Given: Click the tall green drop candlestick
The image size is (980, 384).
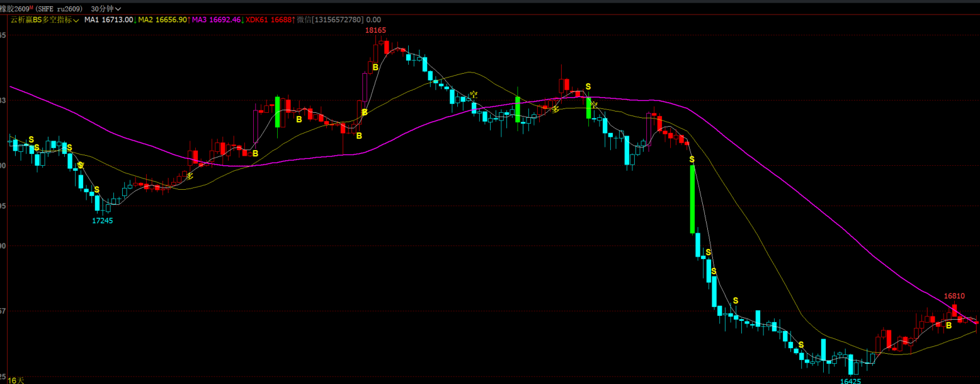Looking at the screenshot, I should [x=692, y=199].
